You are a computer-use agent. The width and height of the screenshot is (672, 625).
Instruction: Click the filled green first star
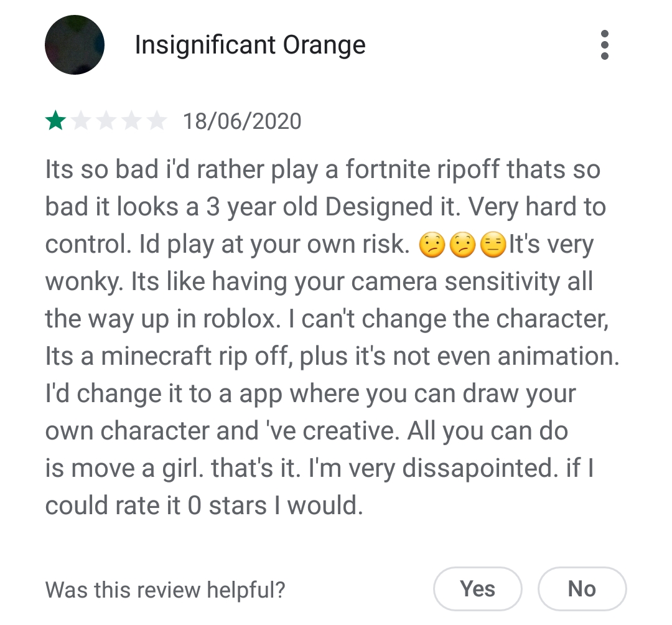coord(56,121)
